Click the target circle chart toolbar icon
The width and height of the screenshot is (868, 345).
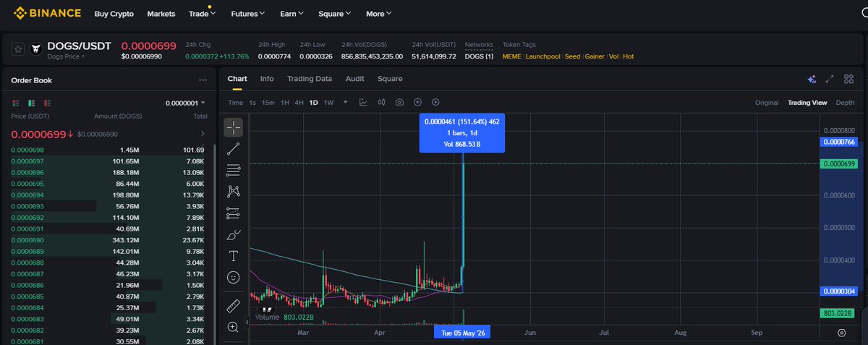click(x=435, y=103)
